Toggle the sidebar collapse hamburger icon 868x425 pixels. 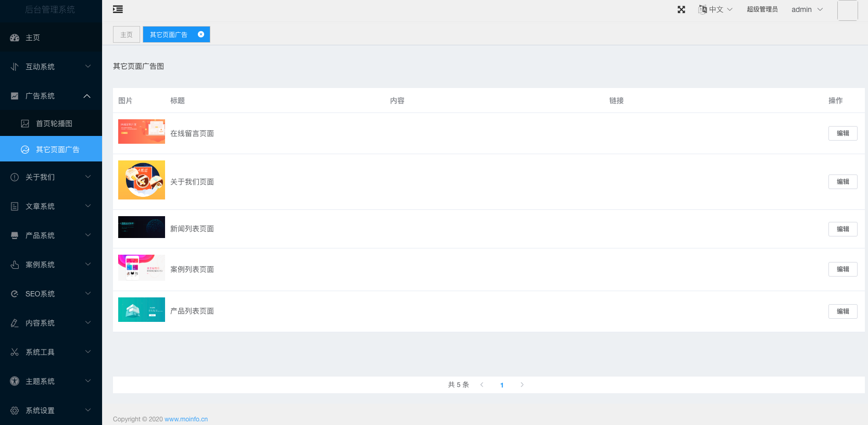coord(118,9)
